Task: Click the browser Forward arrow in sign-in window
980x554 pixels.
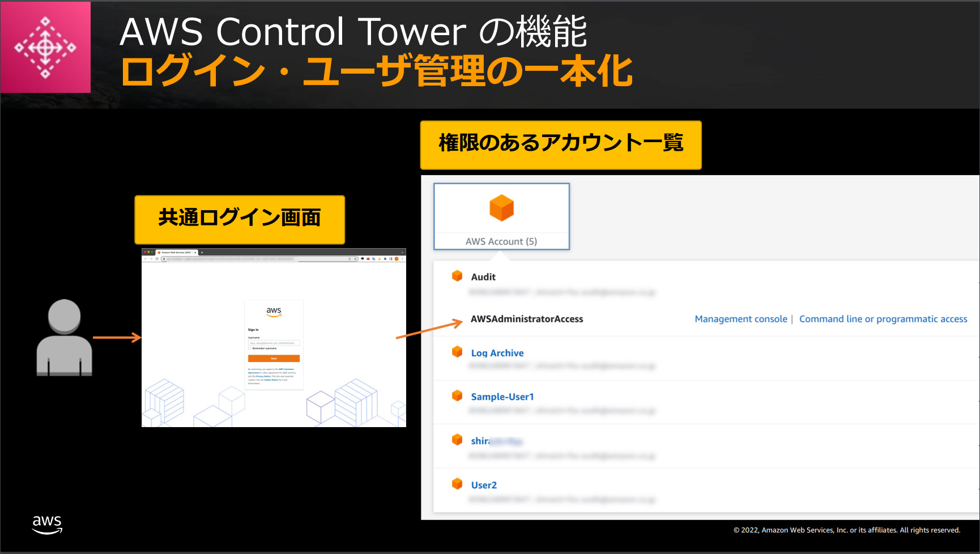Action: (151, 259)
